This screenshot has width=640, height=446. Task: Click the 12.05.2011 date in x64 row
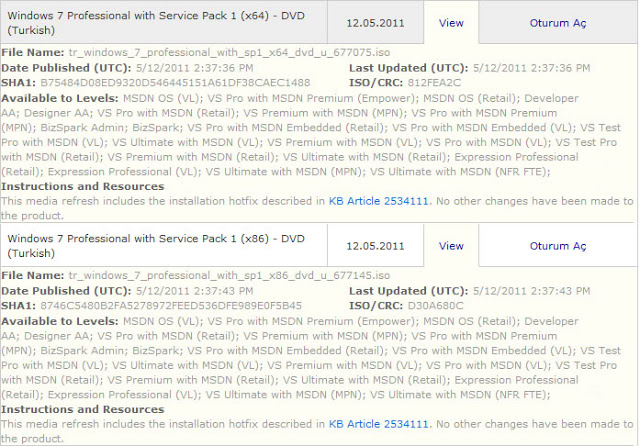(376, 21)
